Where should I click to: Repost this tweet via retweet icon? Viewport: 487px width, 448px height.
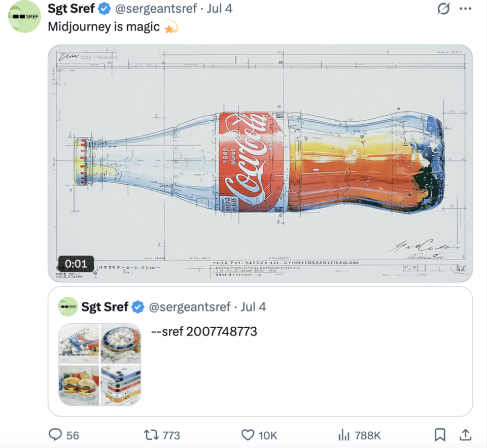point(151,435)
